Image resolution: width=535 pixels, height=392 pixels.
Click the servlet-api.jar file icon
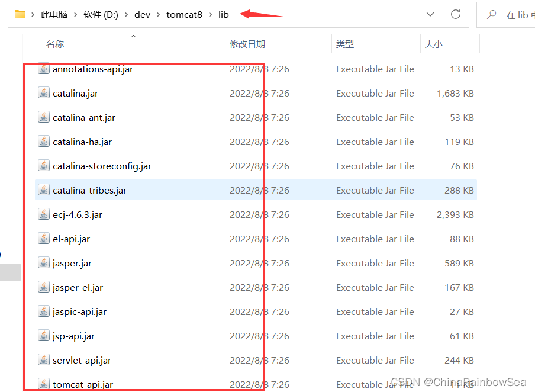pos(43,359)
